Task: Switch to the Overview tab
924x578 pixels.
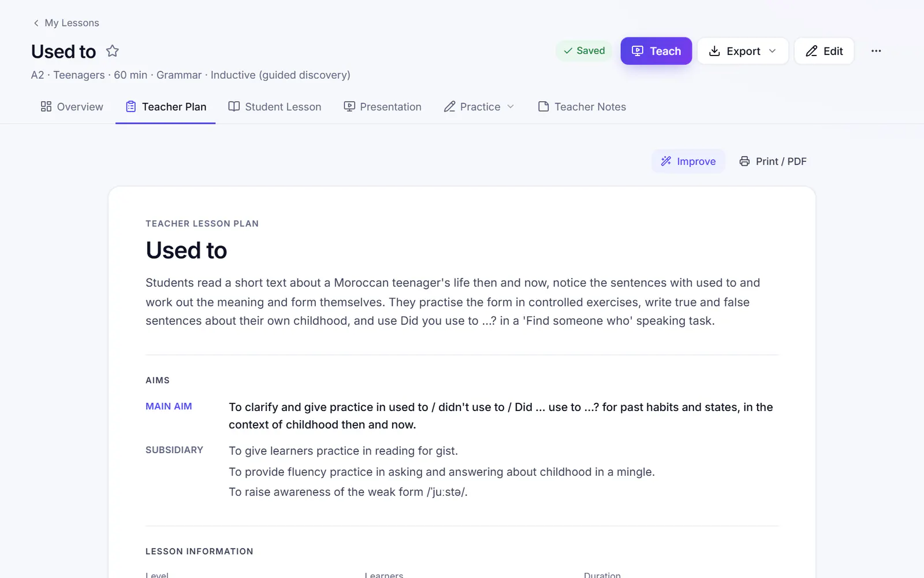Action: coord(72,107)
